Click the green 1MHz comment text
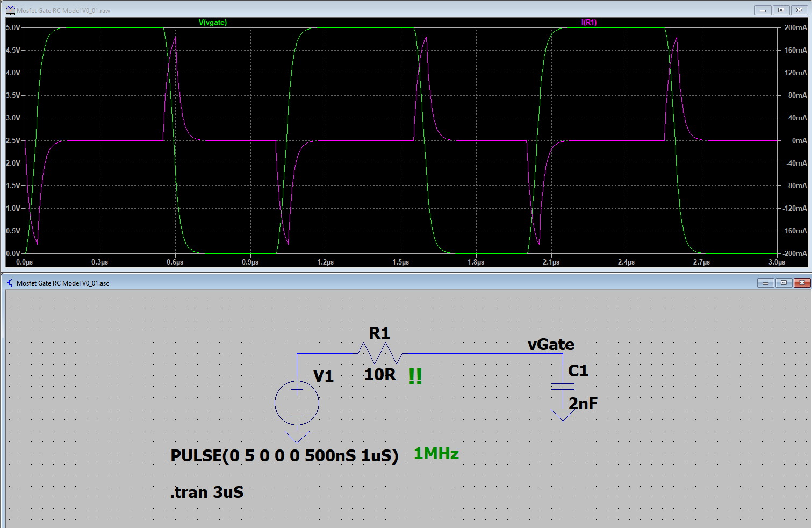 pyautogui.click(x=436, y=454)
